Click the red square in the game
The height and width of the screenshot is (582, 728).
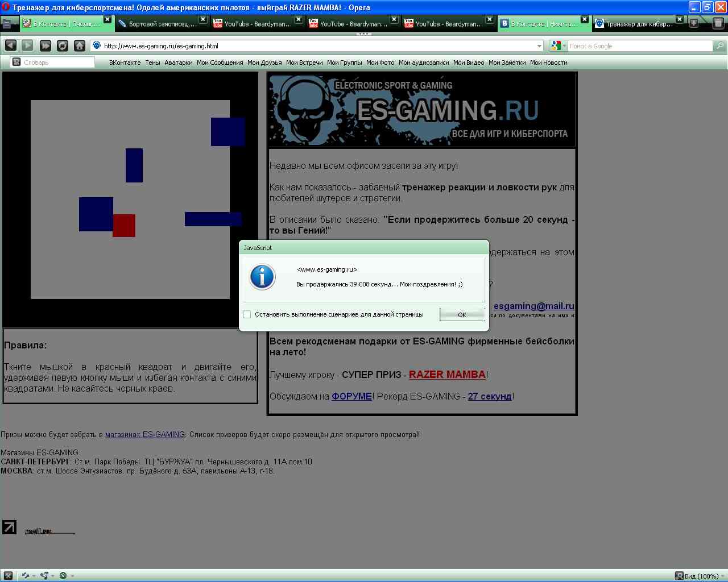[x=124, y=226]
